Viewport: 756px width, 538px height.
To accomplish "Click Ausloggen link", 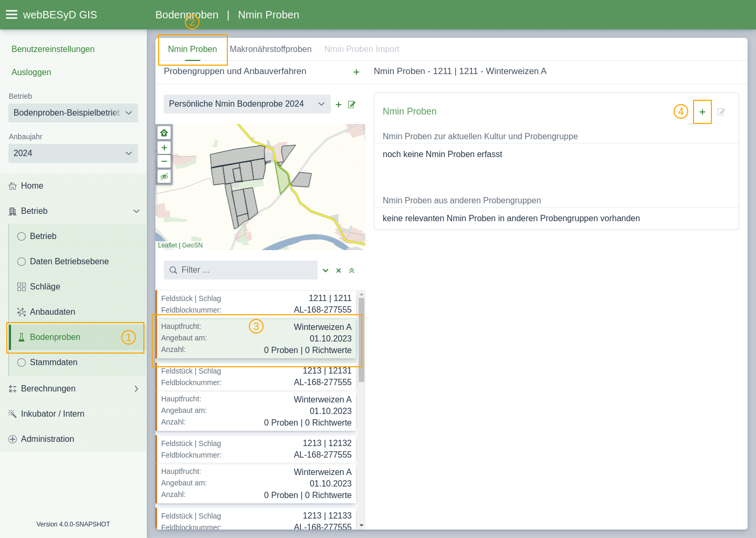I will (31, 73).
